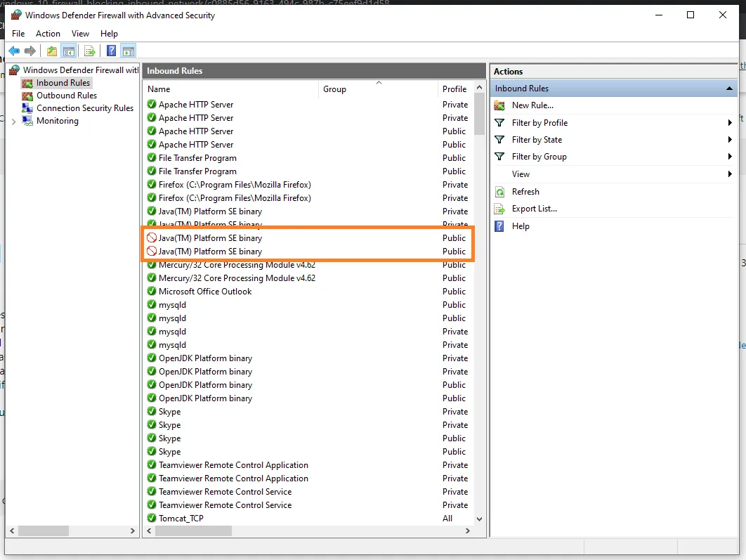Open the View menu in menu bar
This screenshot has width=746, height=560.
[80, 33]
